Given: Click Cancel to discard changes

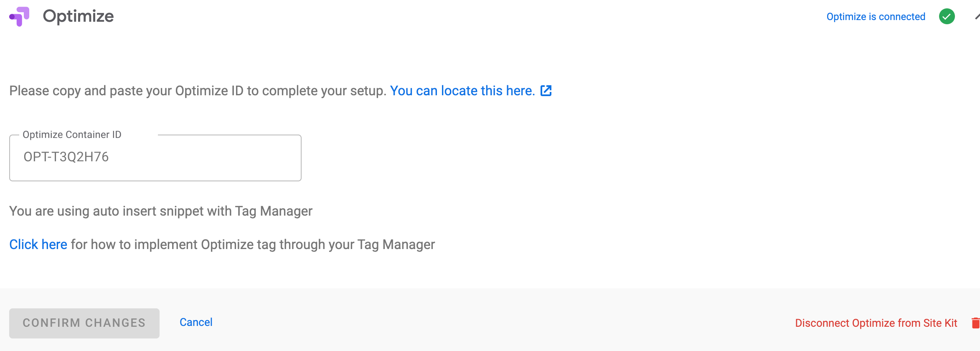Looking at the screenshot, I should point(195,322).
